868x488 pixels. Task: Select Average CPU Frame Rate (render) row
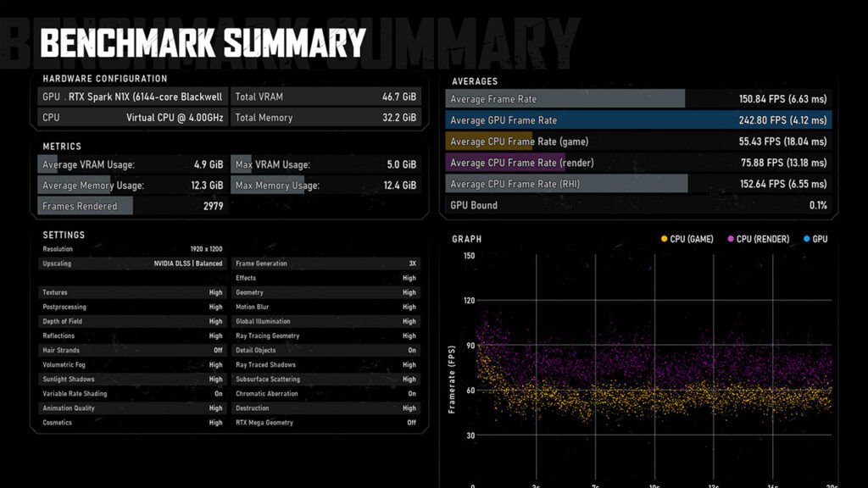tap(639, 163)
